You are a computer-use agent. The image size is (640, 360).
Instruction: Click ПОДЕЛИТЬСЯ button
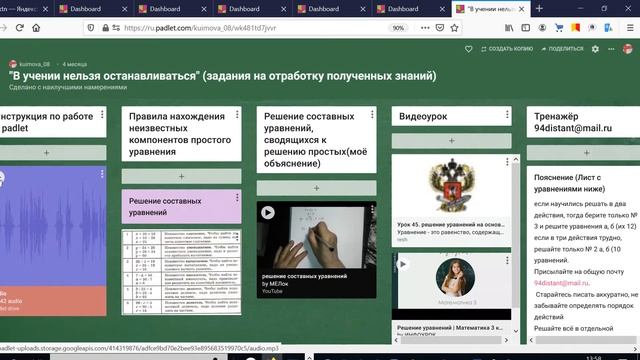[x=562, y=49]
